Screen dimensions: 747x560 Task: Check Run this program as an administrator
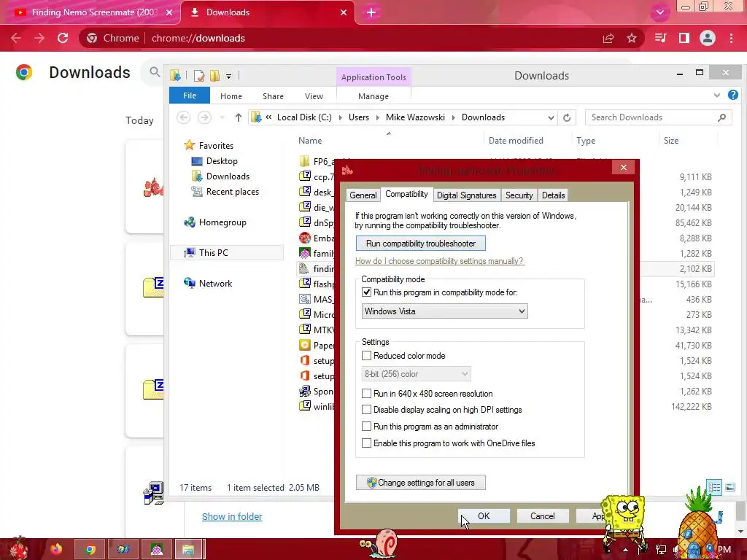(x=366, y=426)
